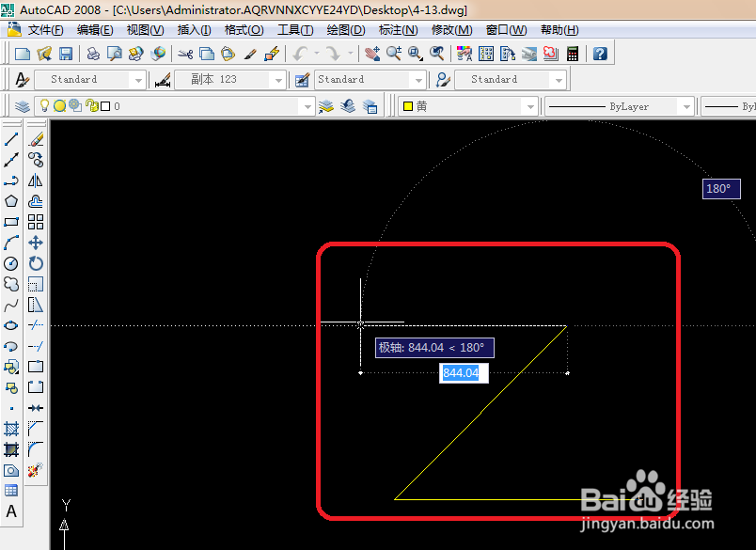Select the Construction Line tool
This screenshot has height=550, width=756.
pyautogui.click(x=11, y=160)
